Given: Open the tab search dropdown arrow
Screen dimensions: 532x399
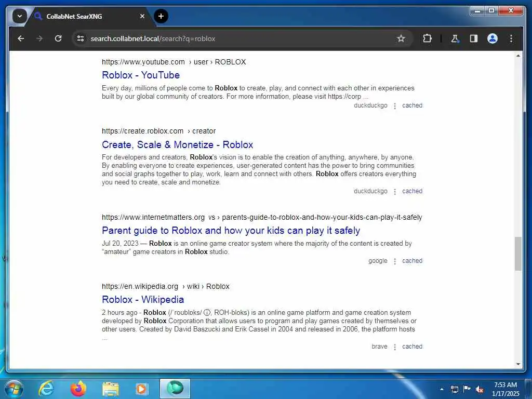Looking at the screenshot, I should coord(20,16).
